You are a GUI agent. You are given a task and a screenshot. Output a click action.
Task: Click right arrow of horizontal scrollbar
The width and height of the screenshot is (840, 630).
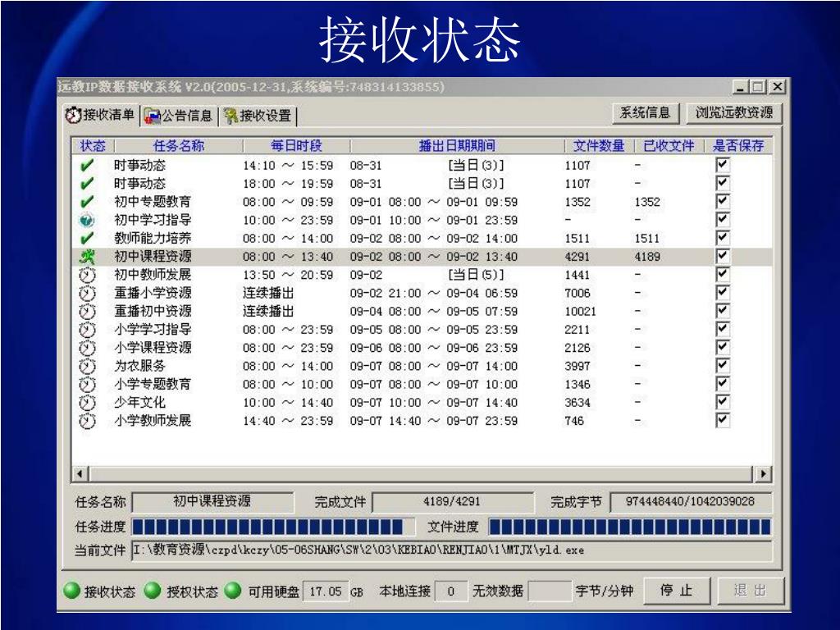pos(764,474)
